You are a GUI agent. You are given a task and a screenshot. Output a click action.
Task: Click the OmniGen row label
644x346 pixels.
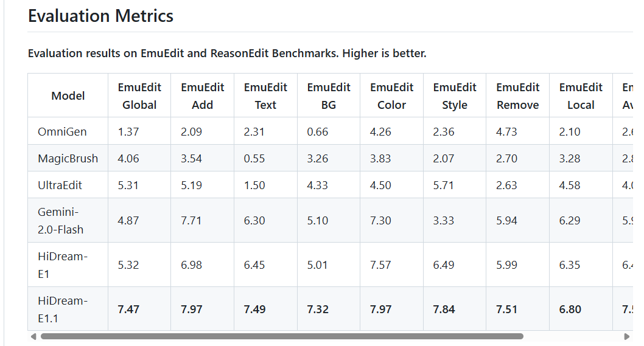pyautogui.click(x=62, y=132)
